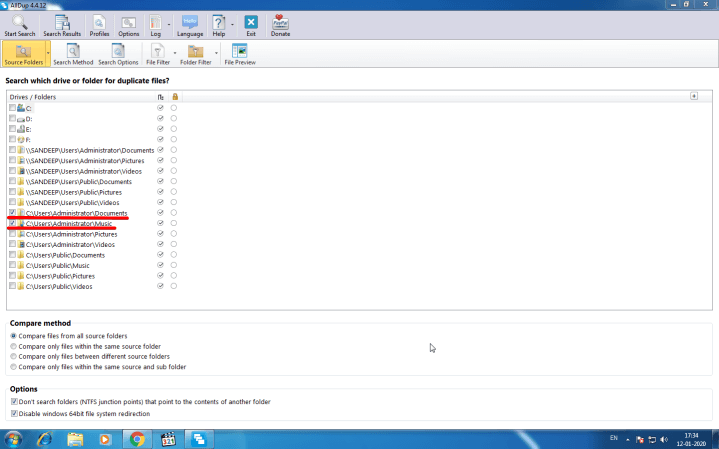Screen dimensions: 719x449
Task: Expand the Log dropdown arrow
Action: coord(169,24)
